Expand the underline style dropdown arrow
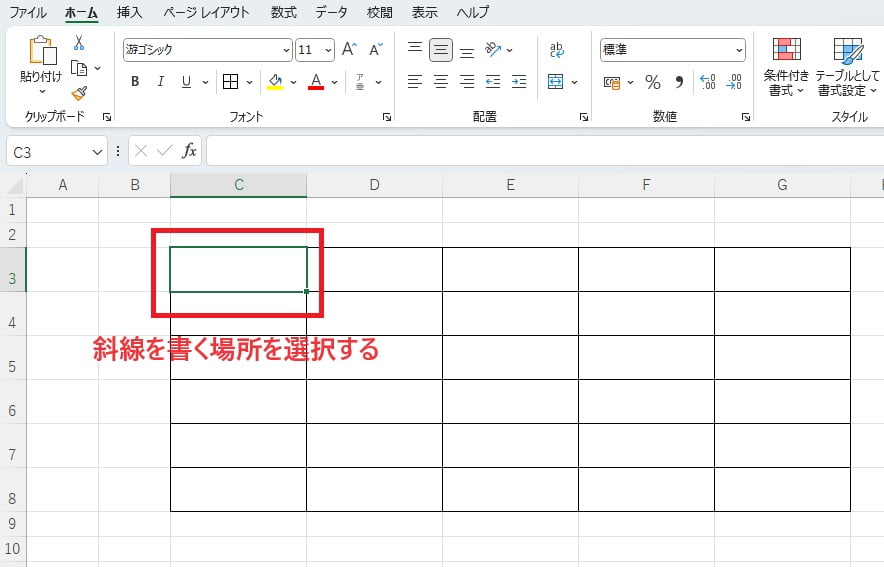This screenshot has width=884, height=567. coord(205,82)
